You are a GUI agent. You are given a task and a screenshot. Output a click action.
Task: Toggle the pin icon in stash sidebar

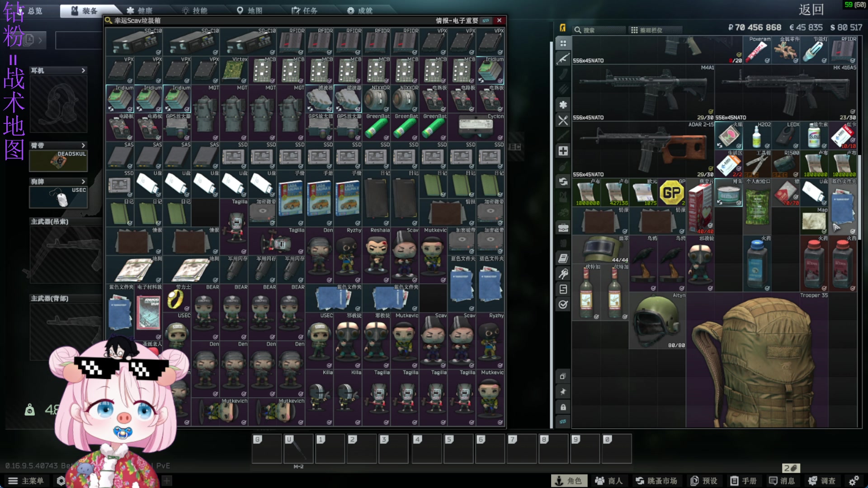tap(563, 392)
